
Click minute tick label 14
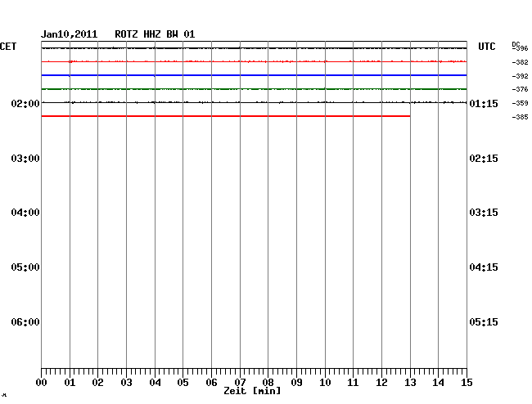[438, 383]
